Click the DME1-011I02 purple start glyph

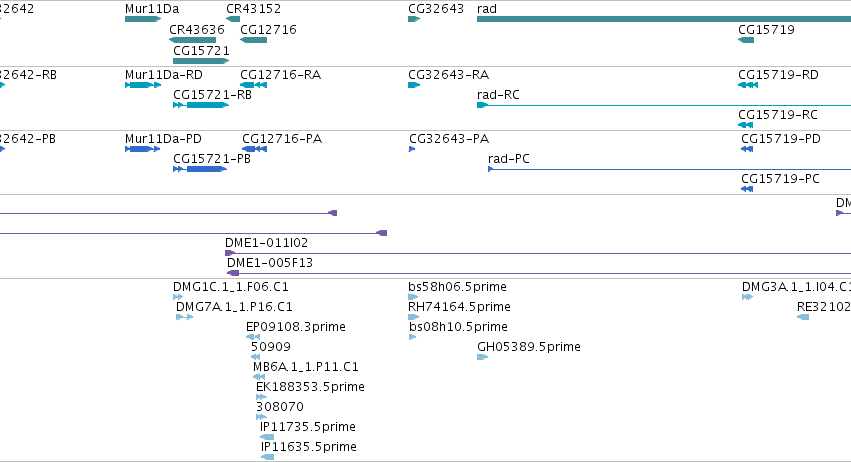pos(230,253)
